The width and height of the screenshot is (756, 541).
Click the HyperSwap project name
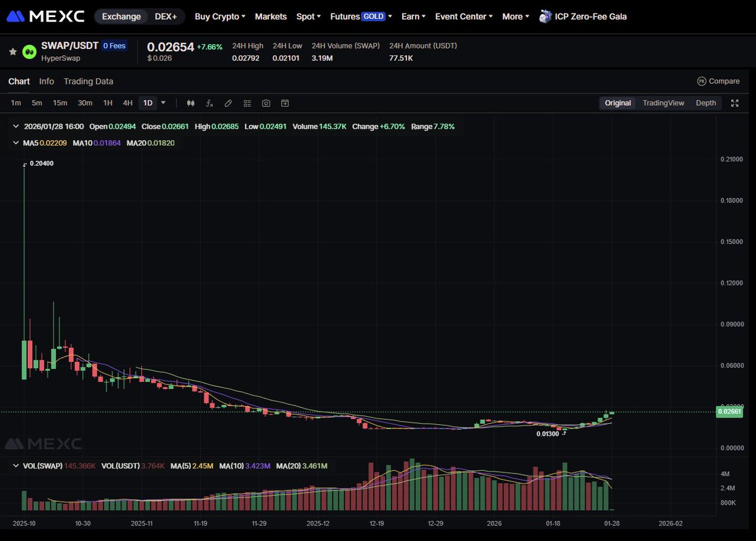click(x=60, y=58)
